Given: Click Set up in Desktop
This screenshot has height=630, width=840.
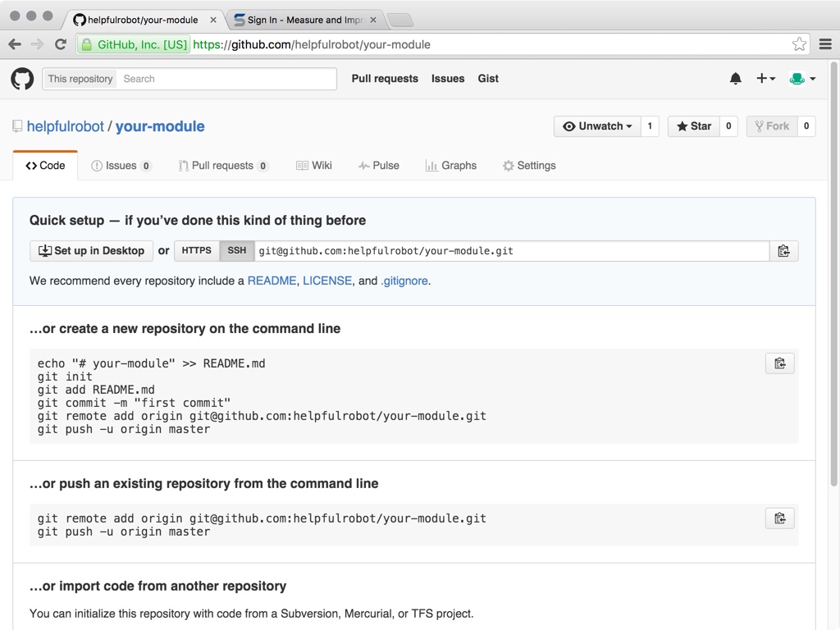Looking at the screenshot, I should point(92,251).
